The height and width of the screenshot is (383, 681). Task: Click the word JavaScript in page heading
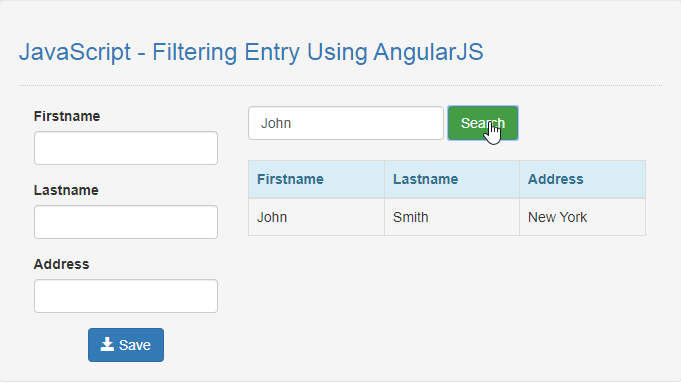pyautogui.click(x=75, y=53)
